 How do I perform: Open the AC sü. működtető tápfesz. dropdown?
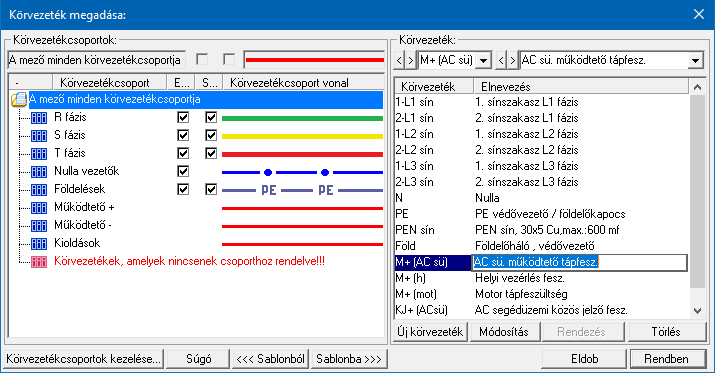pos(695,60)
